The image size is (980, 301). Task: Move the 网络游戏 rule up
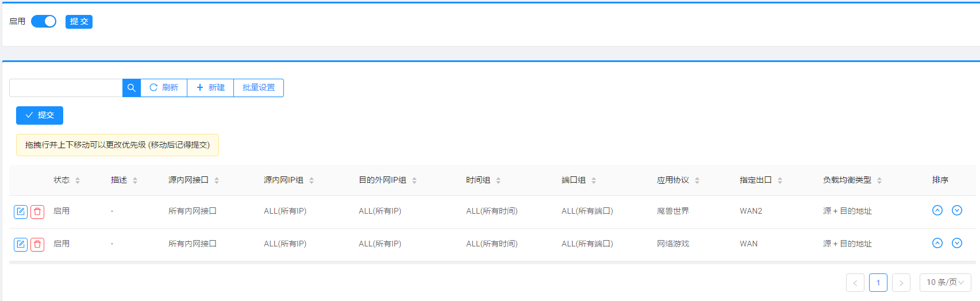(x=937, y=243)
